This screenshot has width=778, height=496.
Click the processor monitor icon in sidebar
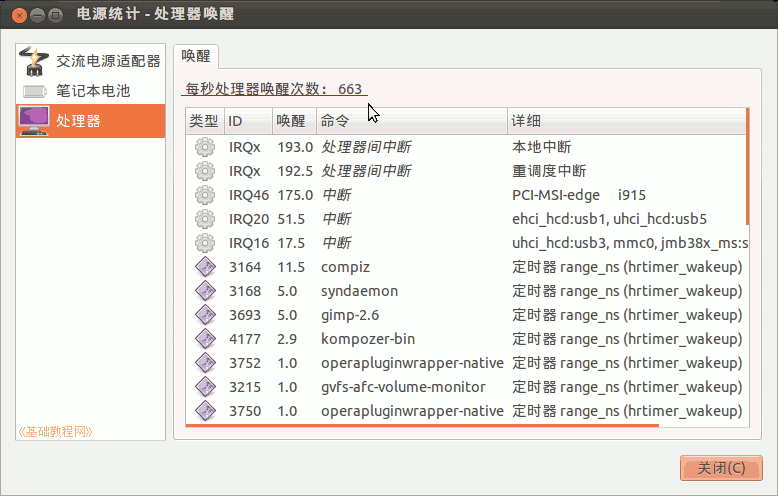[x=35, y=121]
